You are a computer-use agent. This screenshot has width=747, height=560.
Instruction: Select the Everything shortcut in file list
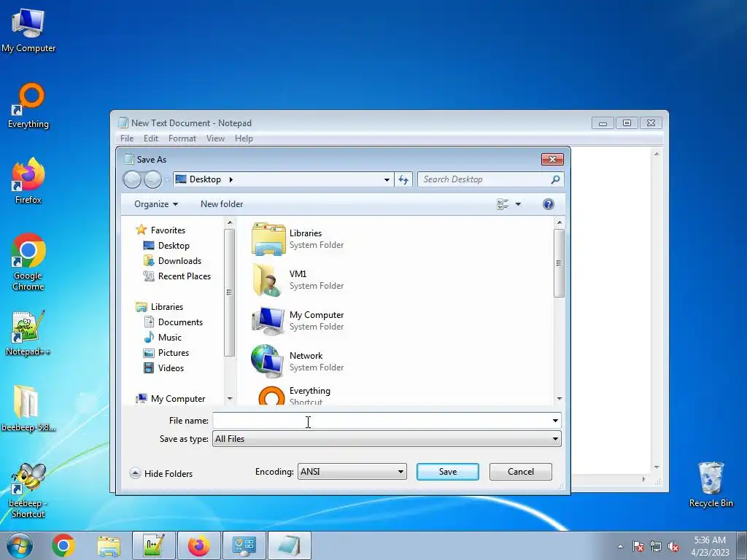(271, 395)
